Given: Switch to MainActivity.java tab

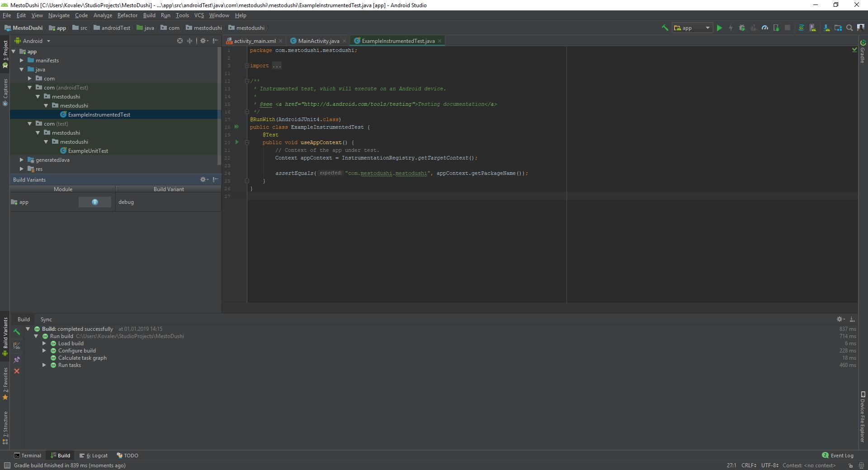Looking at the screenshot, I should (318, 41).
